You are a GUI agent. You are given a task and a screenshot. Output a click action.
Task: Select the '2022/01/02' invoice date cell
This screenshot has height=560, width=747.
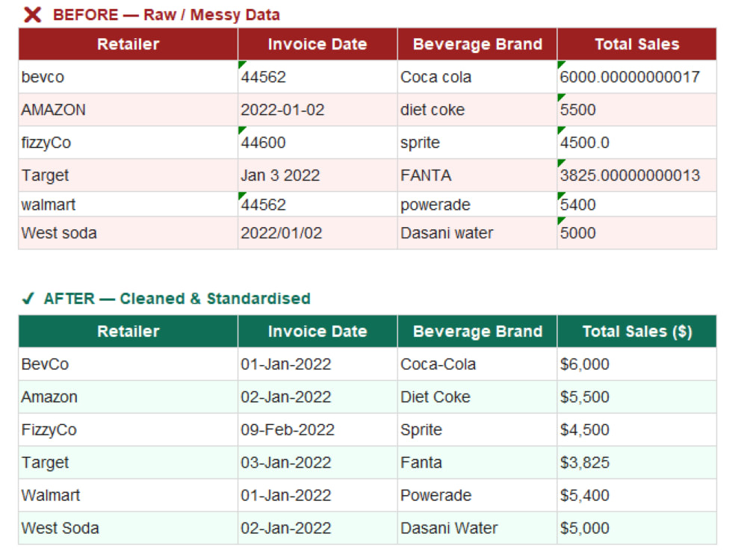[x=317, y=233]
